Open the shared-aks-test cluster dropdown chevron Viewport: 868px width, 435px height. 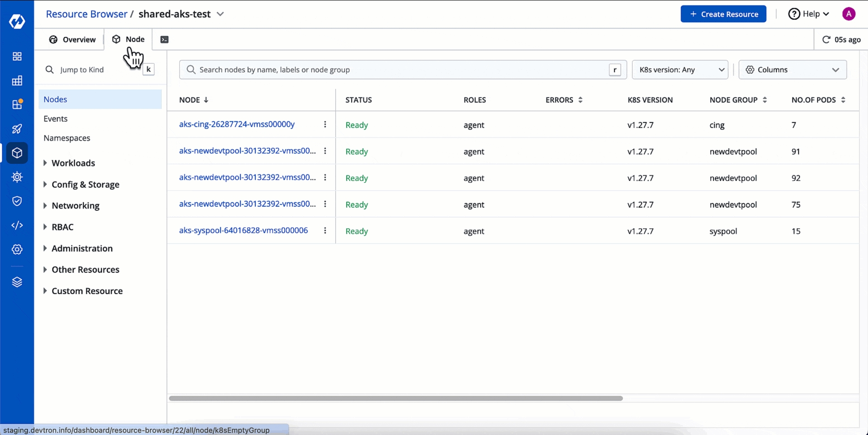(x=220, y=14)
